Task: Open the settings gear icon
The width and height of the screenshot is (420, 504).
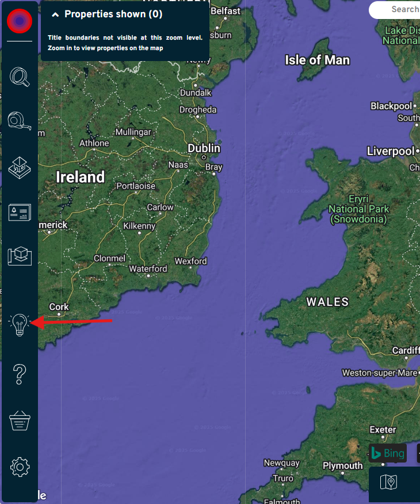Action: (x=20, y=467)
